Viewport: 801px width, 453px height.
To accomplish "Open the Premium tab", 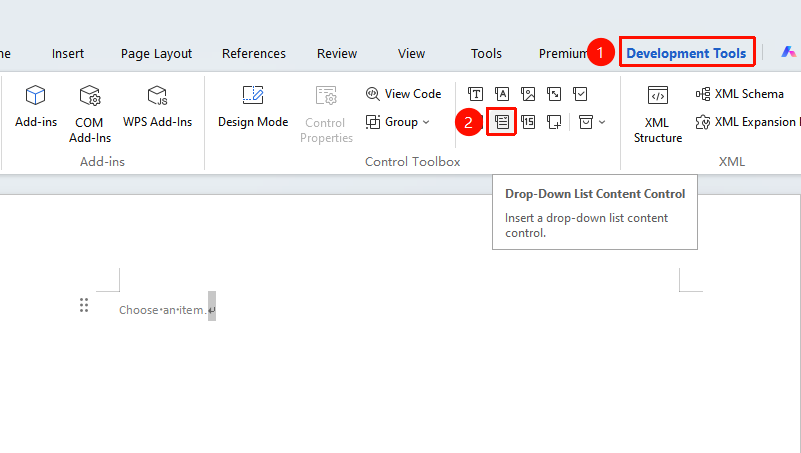I will (x=562, y=53).
